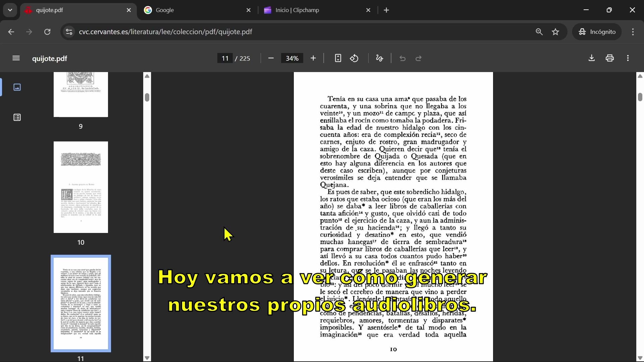644x362 pixels.
Task: Bookmark this page with the star
Action: point(555,32)
